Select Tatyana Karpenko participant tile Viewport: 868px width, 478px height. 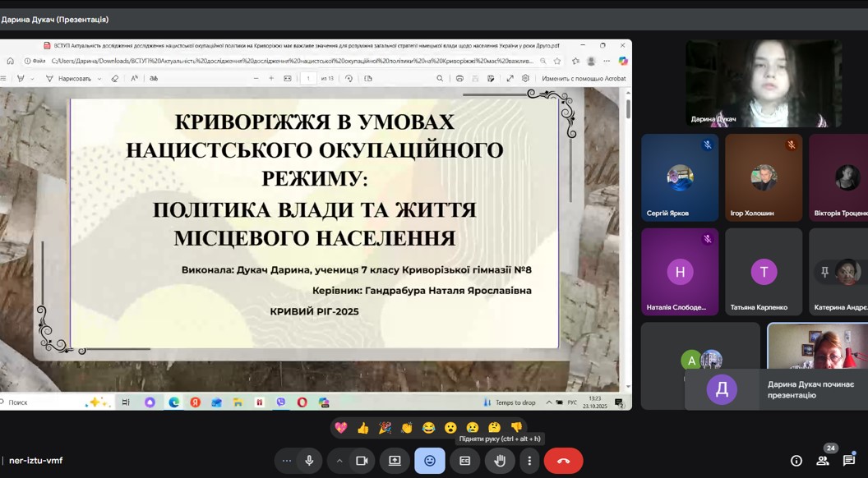pos(763,272)
